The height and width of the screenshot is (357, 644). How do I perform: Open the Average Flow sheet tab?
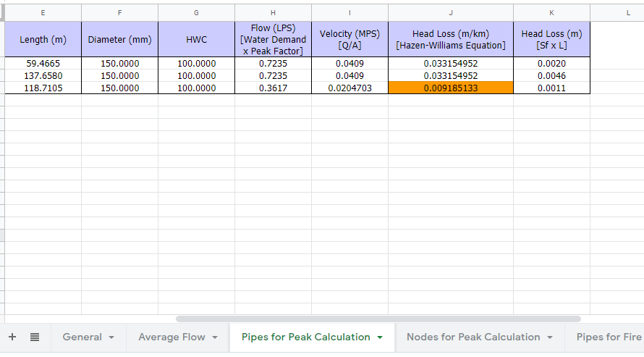[x=178, y=337]
